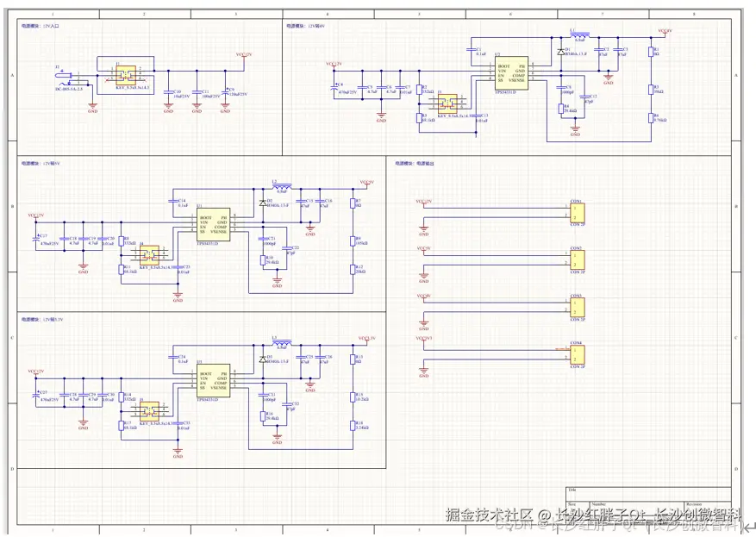Select the CON1 2-pin connector symbol
Screen dimensions: 756x537
coord(577,212)
